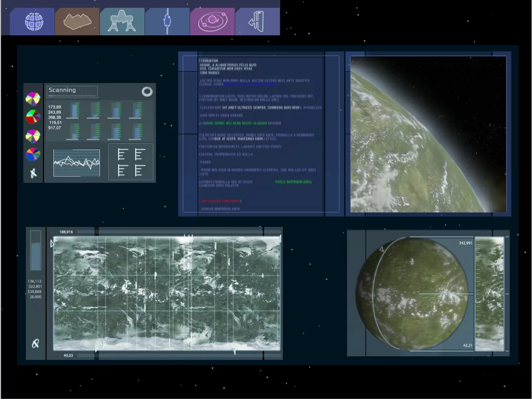532x399 pixels.
Task: Click the 188,916 label above the map
Action: click(66, 232)
